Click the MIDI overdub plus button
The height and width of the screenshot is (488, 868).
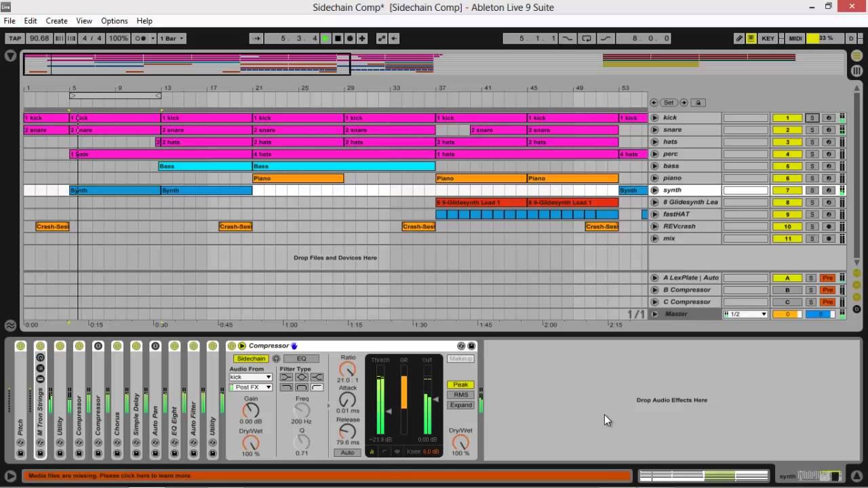click(362, 39)
